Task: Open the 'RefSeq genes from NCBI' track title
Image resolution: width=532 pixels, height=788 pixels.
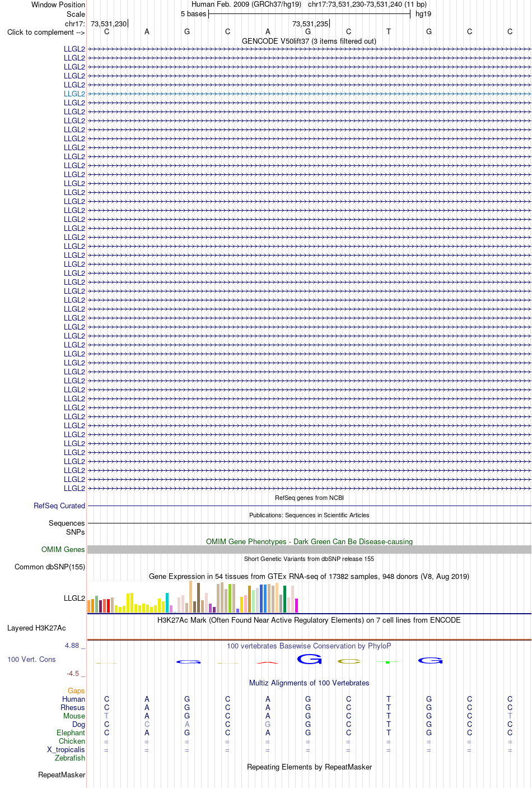Action: [309, 498]
